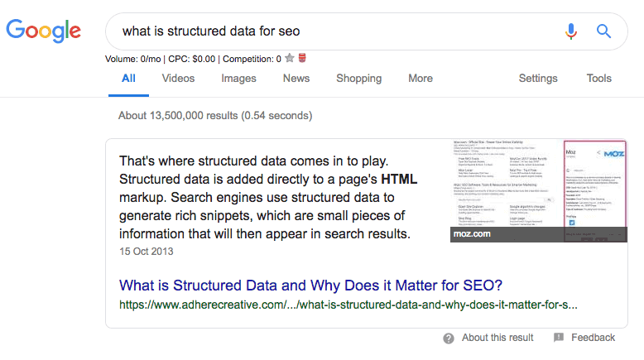Select the All search tab
This screenshot has height=360, width=644.
click(128, 79)
